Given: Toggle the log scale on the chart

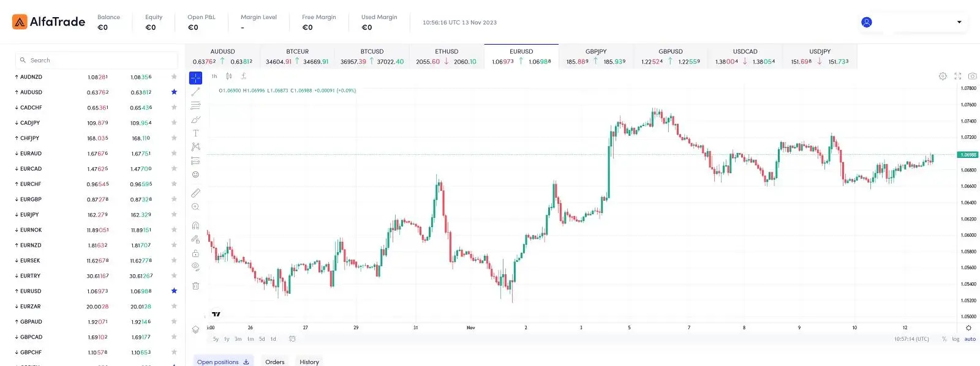Looking at the screenshot, I should click(956, 339).
